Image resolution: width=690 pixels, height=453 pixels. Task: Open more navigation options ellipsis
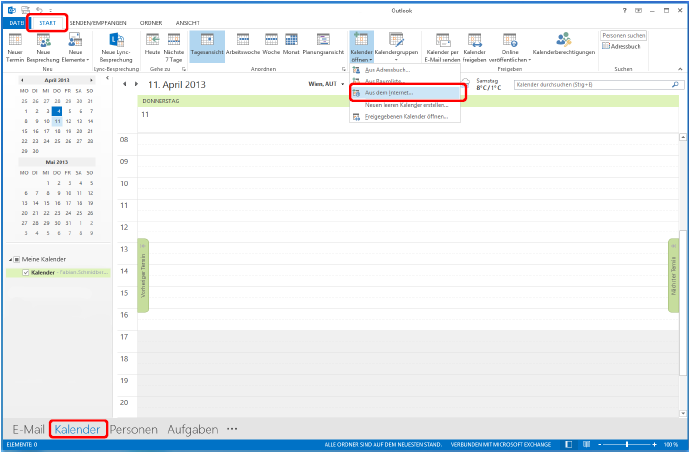point(232,429)
